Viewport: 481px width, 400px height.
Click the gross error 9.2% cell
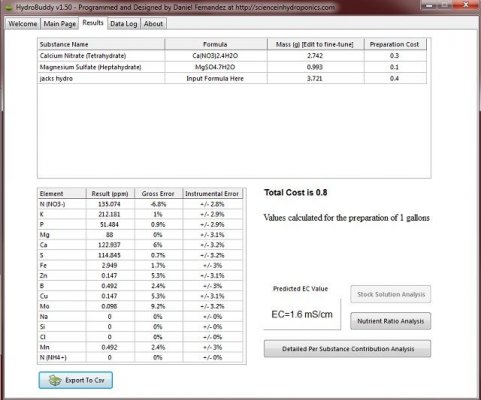pos(158,306)
